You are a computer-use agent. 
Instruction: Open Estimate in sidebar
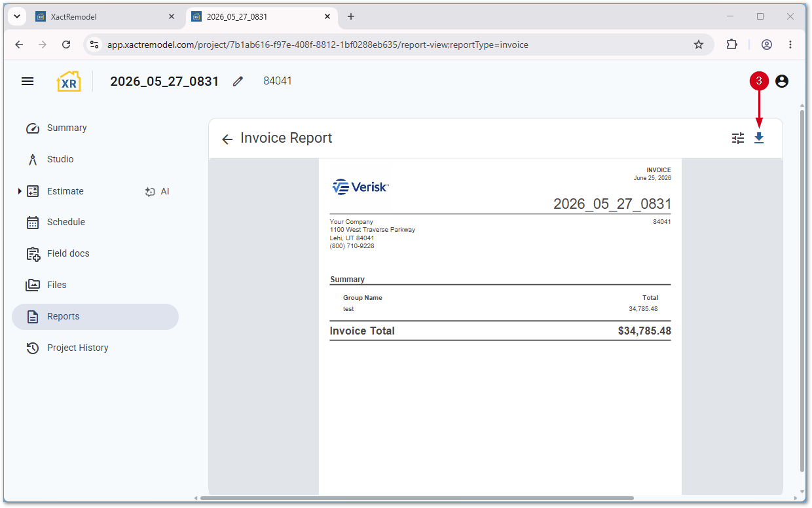click(x=65, y=191)
